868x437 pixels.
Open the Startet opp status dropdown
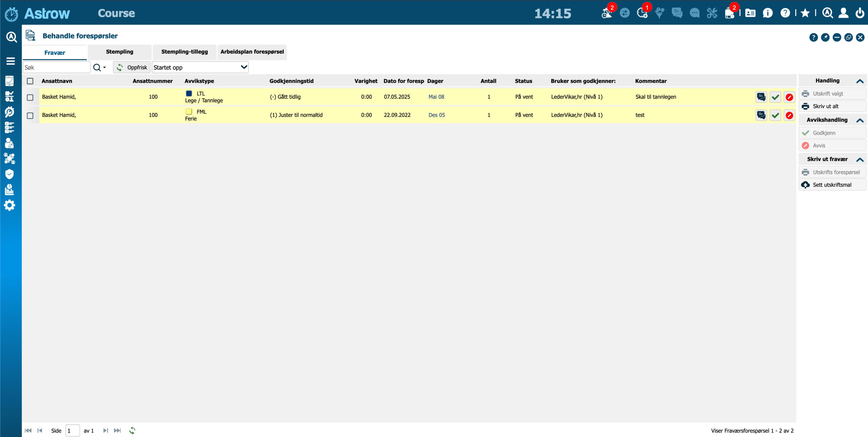200,67
